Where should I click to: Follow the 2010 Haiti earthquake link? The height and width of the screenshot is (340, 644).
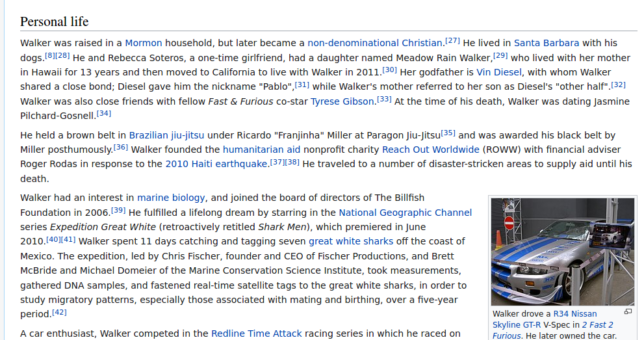coord(216,164)
